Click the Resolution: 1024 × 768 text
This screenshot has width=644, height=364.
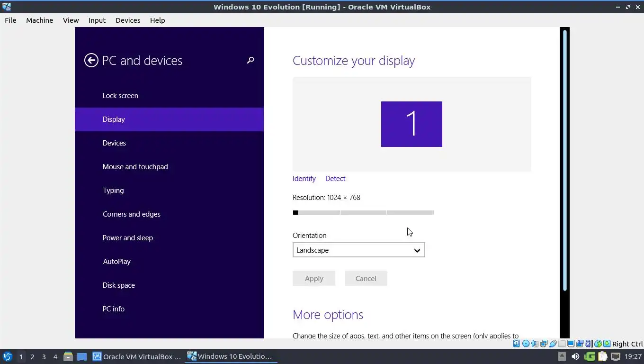(x=326, y=197)
